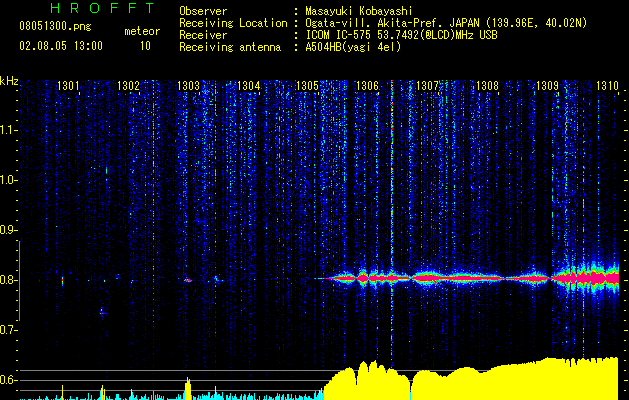629x400 pixels.
Task: Click the meteor count value 10
Action: tap(145, 46)
